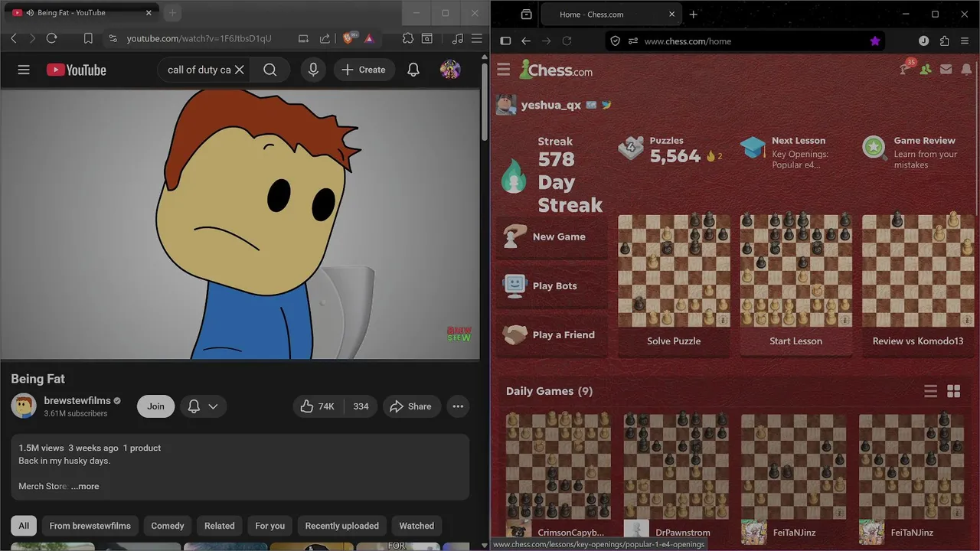
Task: Expand description with ...more
Action: click(85, 486)
